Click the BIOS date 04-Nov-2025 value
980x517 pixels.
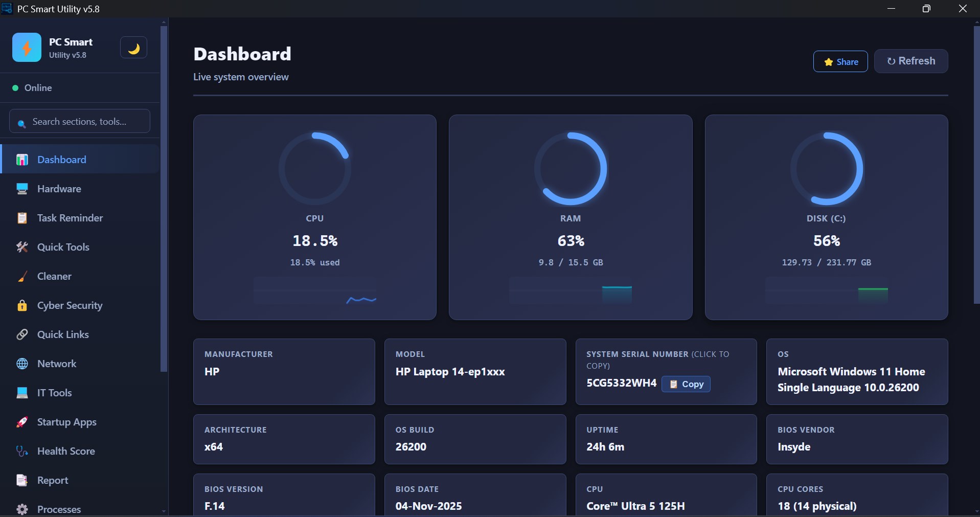pos(428,506)
